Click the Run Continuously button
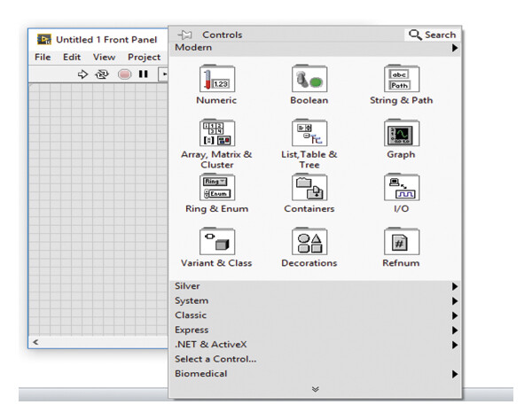 (x=102, y=74)
